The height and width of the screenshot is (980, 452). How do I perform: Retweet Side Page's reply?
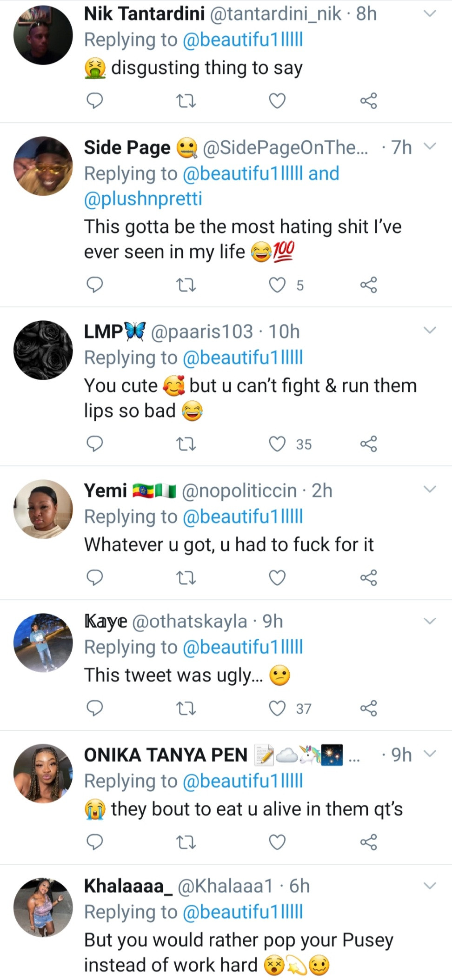pyautogui.click(x=186, y=285)
